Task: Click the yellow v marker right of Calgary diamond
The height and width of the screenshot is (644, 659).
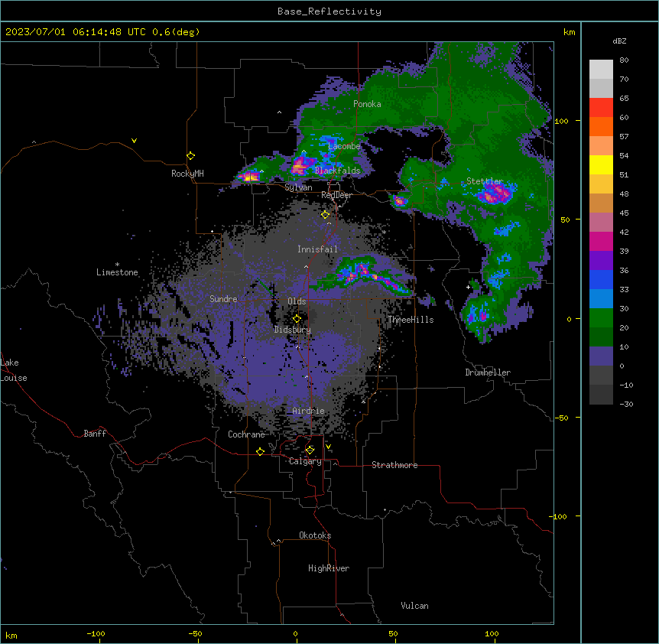Action: pyautogui.click(x=328, y=447)
